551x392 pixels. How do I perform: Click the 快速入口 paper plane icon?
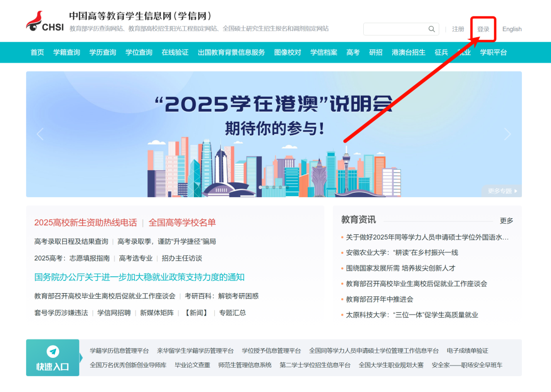pyautogui.click(x=53, y=351)
